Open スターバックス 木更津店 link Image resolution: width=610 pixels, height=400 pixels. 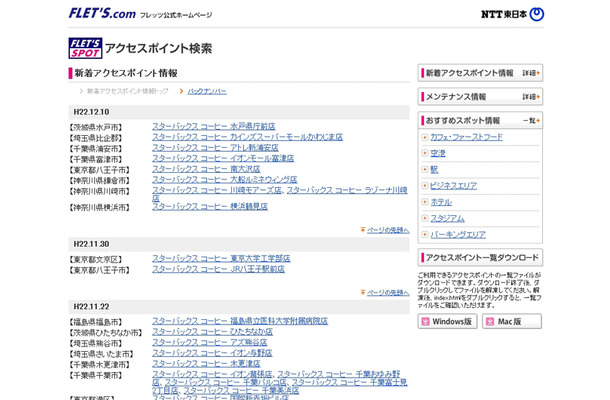coord(206,363)
